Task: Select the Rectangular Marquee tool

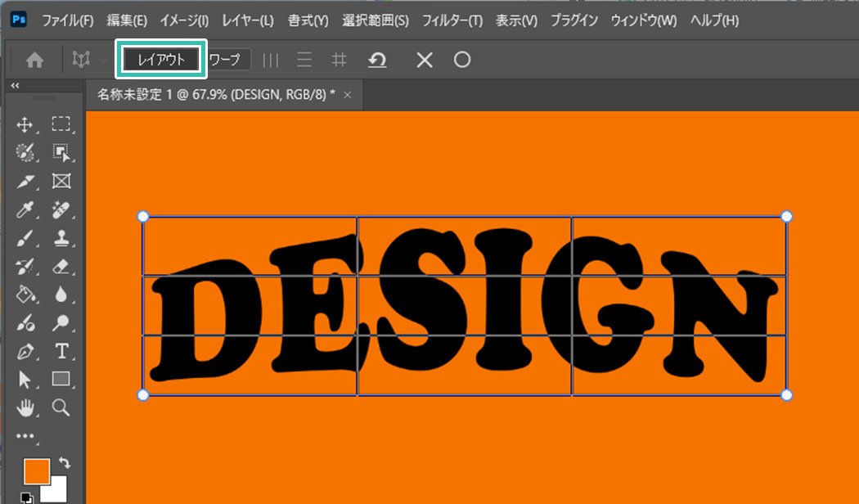Action: [x=61, y=124]
